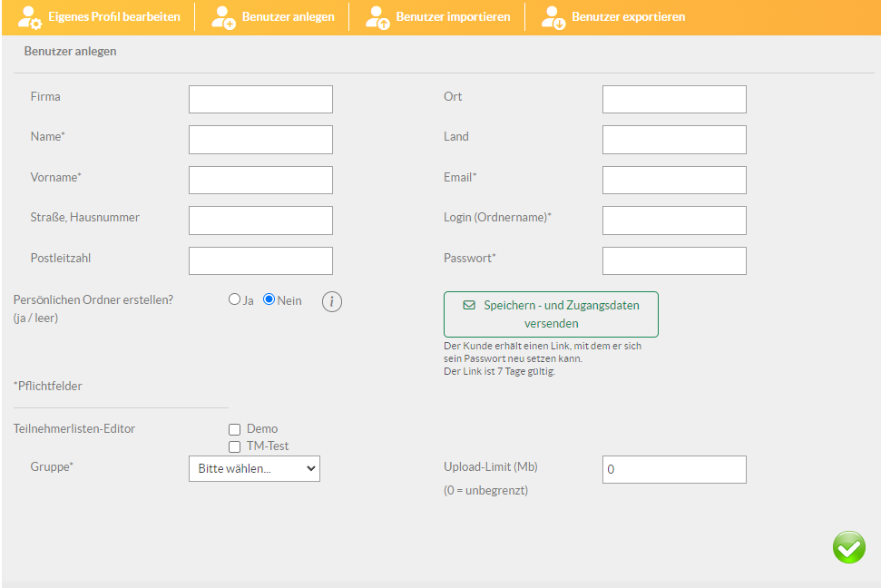Click the add user plus icon

223,17
